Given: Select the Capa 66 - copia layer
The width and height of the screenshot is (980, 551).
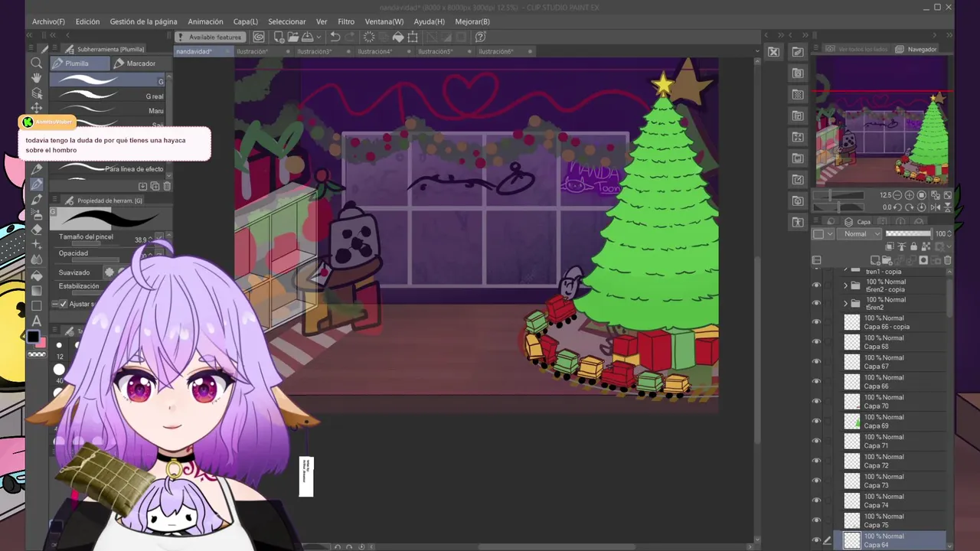Looking at the screenshot, I should (893, 322).
